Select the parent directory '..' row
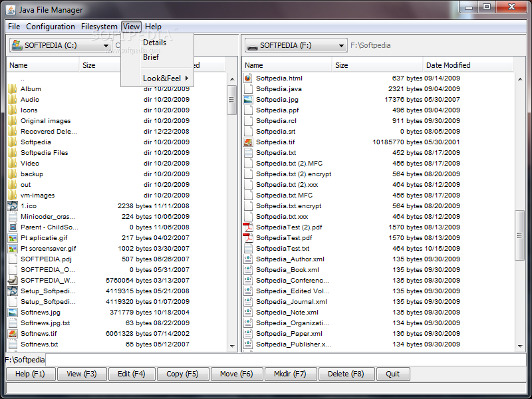532x399 pixels. pos(116,78)
